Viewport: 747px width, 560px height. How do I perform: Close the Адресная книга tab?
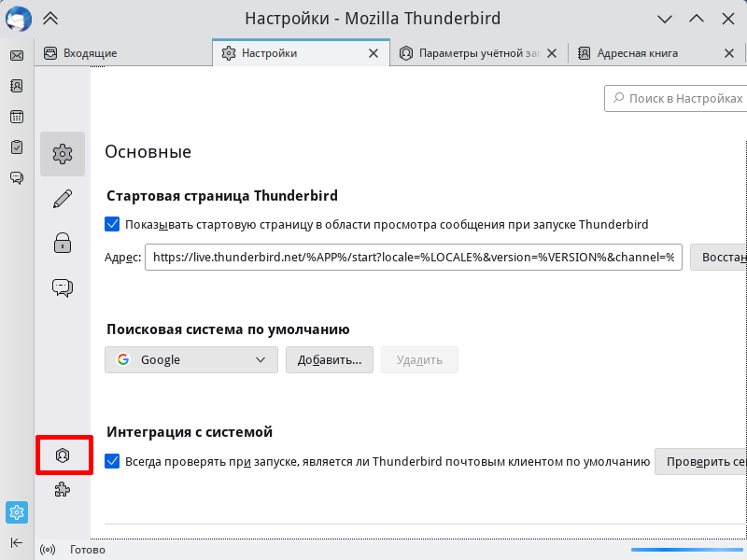coord(729,53)
